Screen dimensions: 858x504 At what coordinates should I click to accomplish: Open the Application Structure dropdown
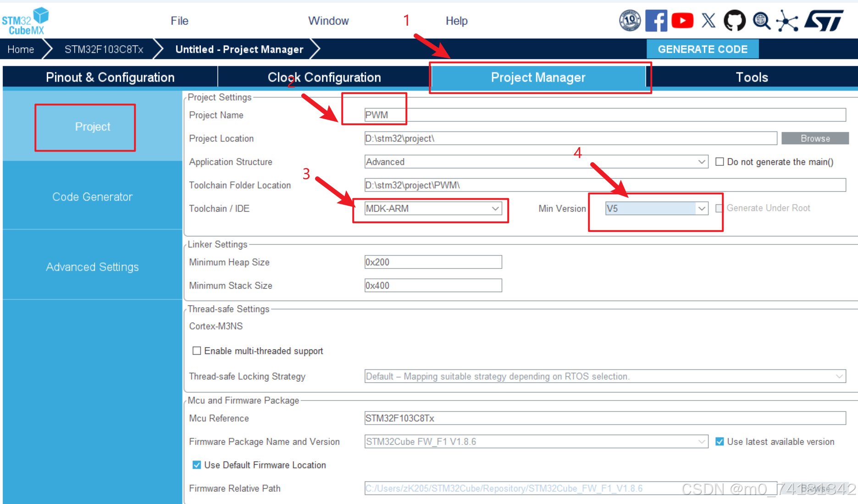click(536, 162)
